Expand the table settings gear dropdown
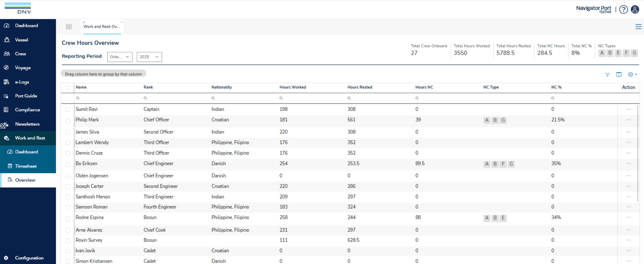The height and width of the screenshot is (264, 644). 632,74
